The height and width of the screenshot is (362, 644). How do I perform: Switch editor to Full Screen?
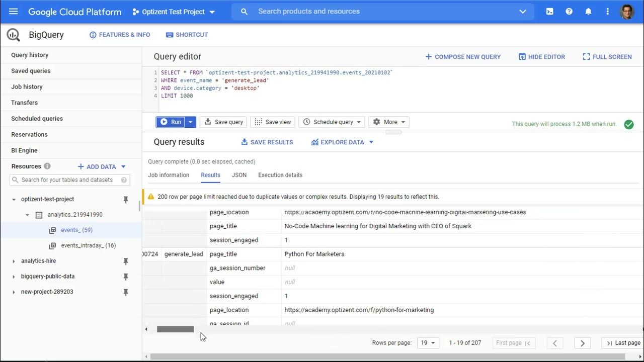pyautogui.click(x=607, y=57)
